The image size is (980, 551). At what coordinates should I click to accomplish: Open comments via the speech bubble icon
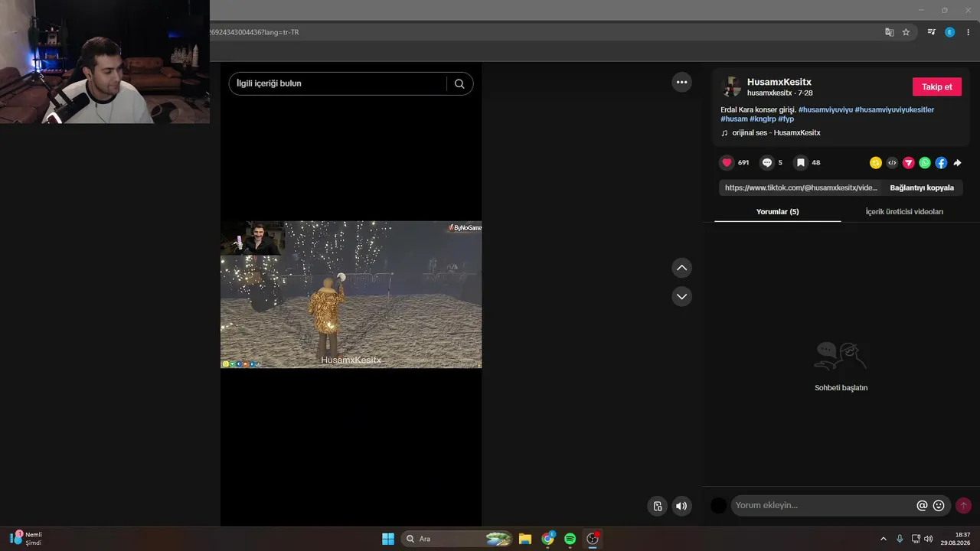tap(766, 162)
